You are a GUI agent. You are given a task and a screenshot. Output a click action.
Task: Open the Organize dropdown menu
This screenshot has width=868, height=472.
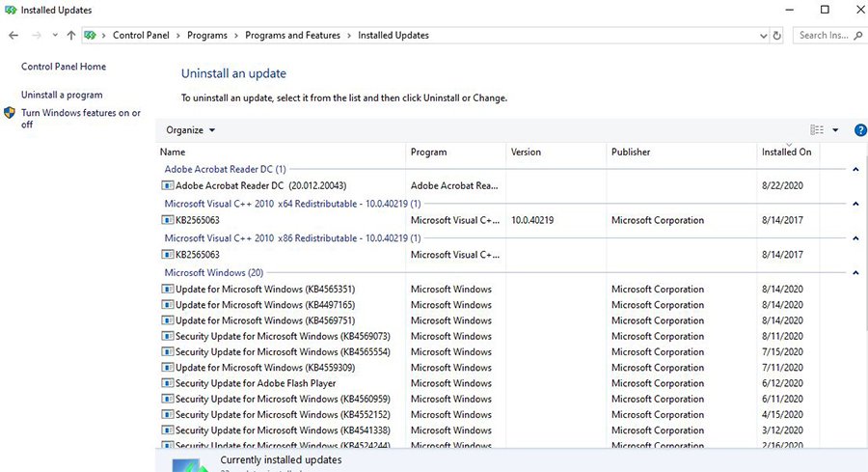point(190,130)
